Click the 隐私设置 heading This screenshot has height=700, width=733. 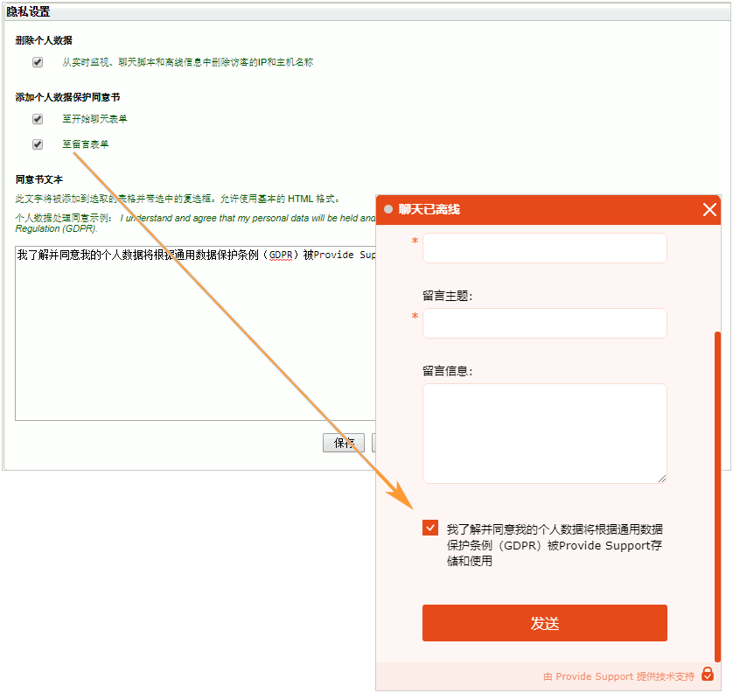(x=28, y=11)
